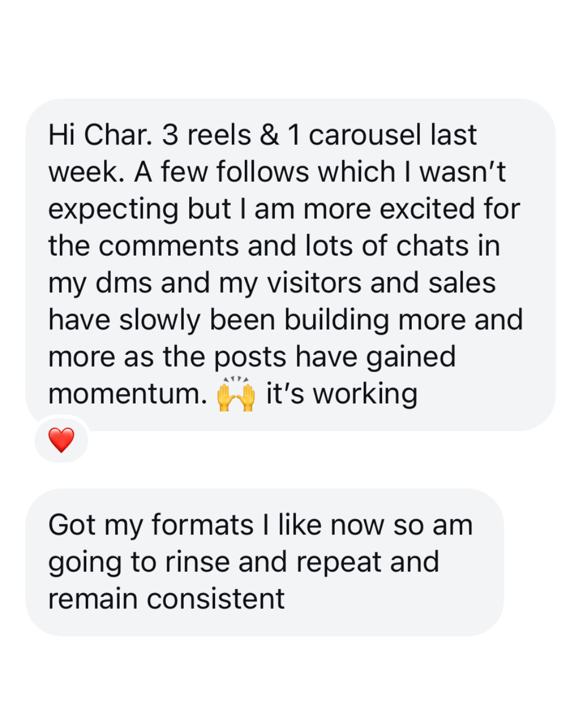This screenshot has width=582, height=728.
Task: Click the word 'momentum.' before the emoji
Action: point(128,394)
